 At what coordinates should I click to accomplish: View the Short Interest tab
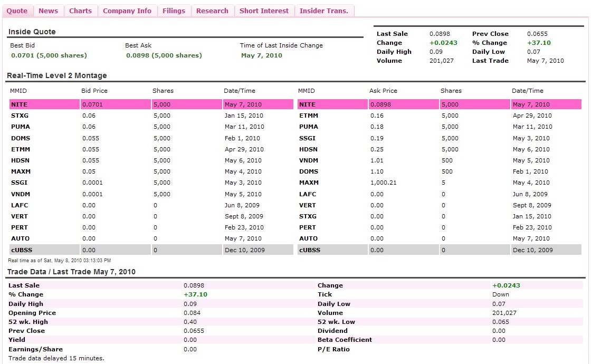point(264,11)
